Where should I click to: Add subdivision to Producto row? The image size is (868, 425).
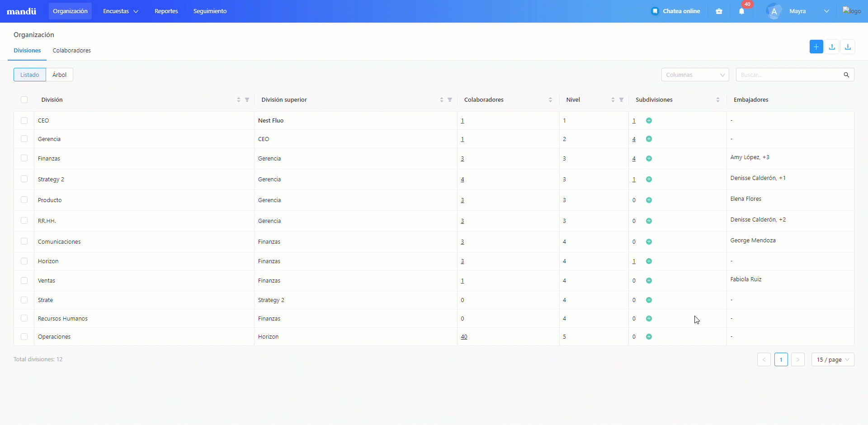point(649,200)
